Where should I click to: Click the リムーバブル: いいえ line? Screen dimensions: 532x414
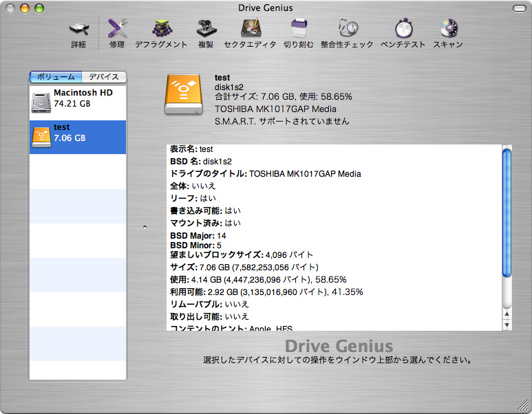209,304
